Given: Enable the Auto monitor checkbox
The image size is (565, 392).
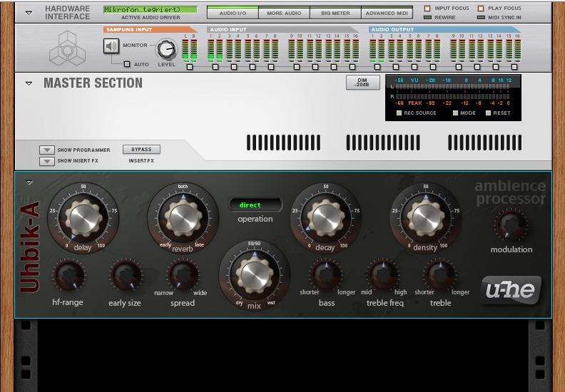Looking at the screenshot, I should (127, 64).
